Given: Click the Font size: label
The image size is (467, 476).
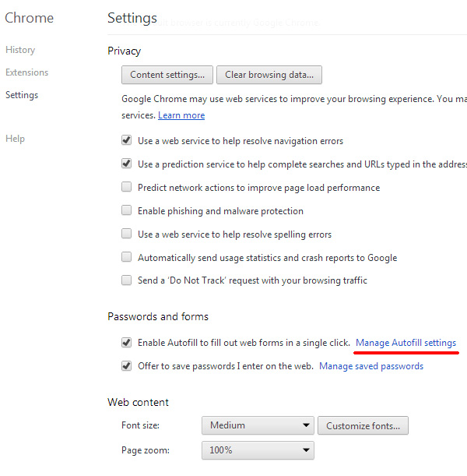Looking at the screenshot, I should pyautogui.click(x=140, y=425).
